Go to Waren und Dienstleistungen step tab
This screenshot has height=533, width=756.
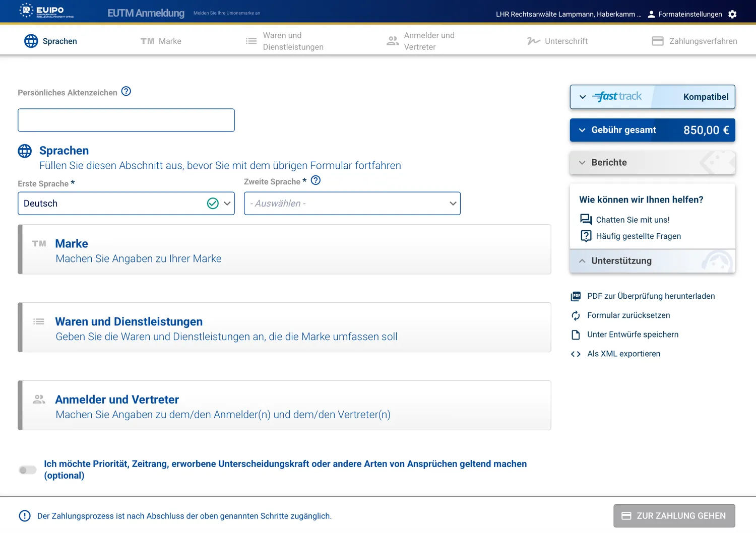284,41
